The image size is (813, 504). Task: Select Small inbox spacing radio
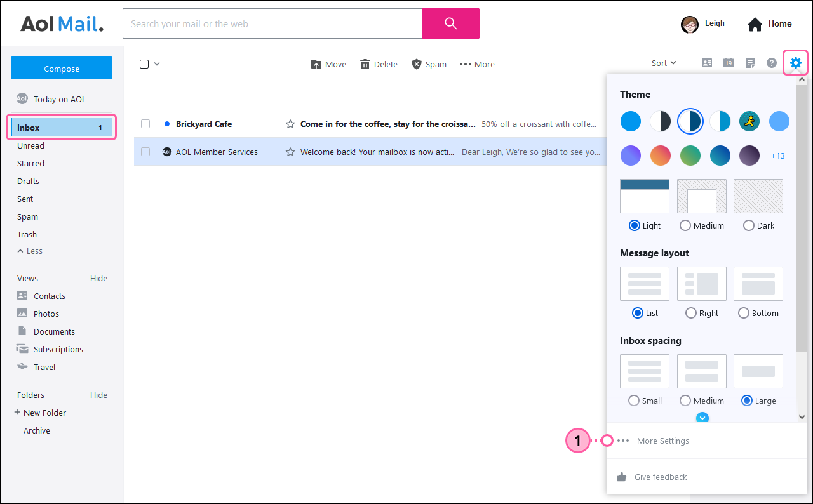pos(633,401)
